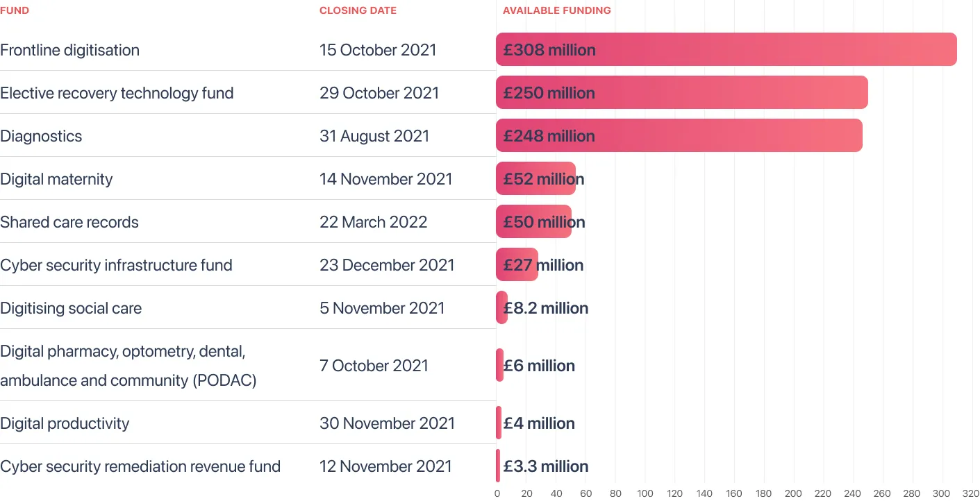Select the Digital maternity £52 million bar
The height and width of the screenshot is (501, 980).
coord(535,179)
